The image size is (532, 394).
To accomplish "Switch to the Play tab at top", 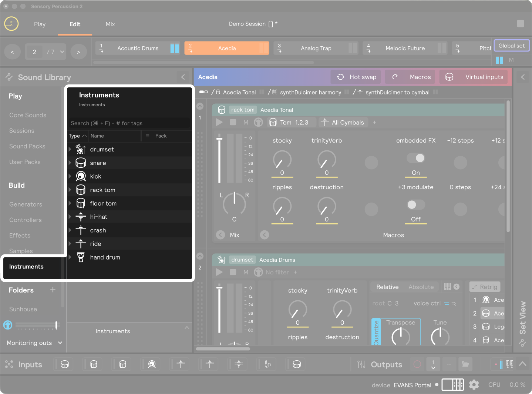I will [x=40, y=24].
